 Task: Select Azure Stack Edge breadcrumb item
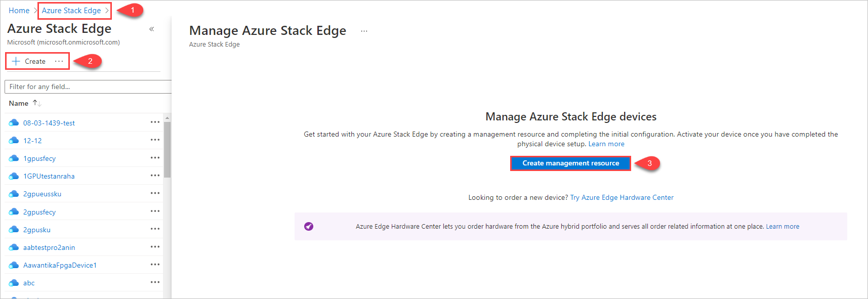[x=71, y=11]
